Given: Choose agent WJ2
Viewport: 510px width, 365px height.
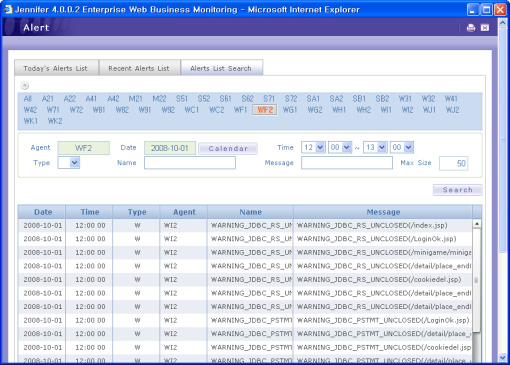Looking at the screenshot, I should click(x=453, y=110).
